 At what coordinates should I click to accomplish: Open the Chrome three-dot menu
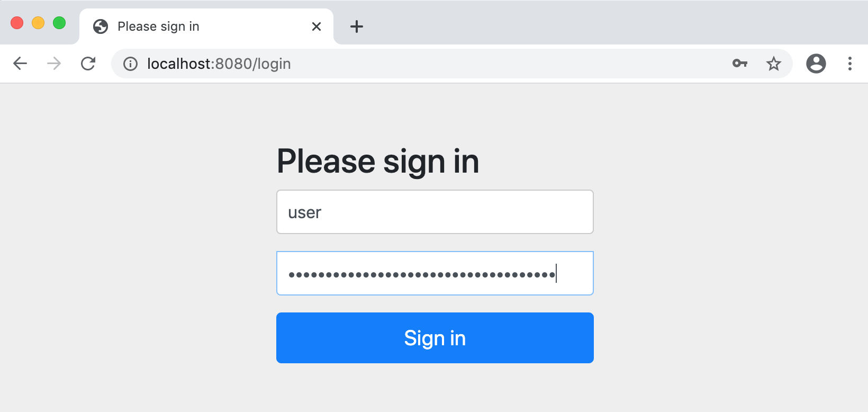tap(849, 64)
